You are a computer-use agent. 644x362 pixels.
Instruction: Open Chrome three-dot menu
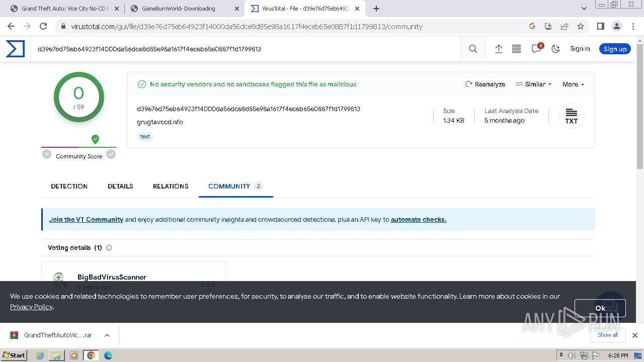(x=632, y=26)
